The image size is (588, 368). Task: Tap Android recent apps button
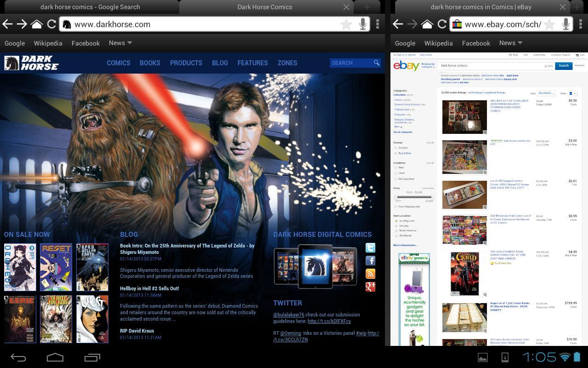(92, 357)
